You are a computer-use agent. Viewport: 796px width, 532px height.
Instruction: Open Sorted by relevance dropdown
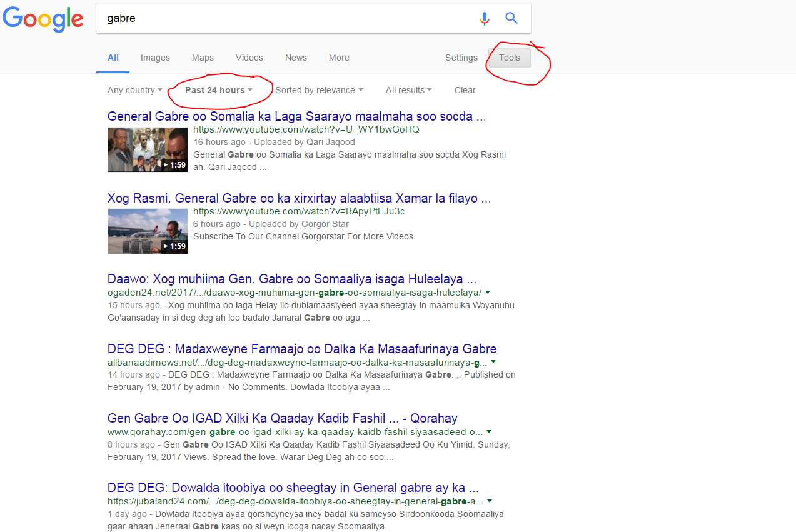(x=319, y=90)
